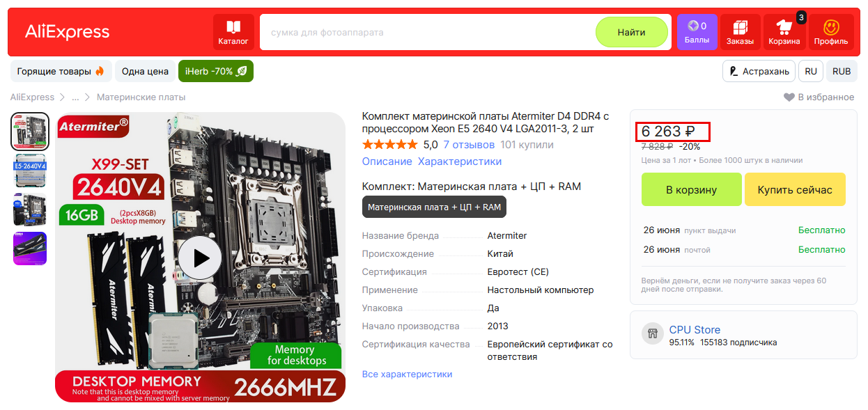868x410 pixels.
Task: Select the E5-2640V4 thumbnail
Action: coord(30,171)
